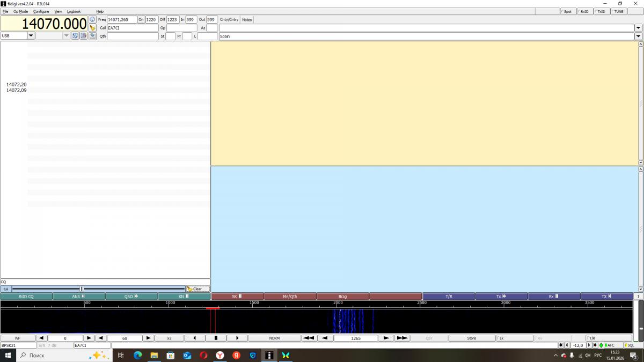The height and width of the screenshot is (362, 644).
Task: Click the save contact icon beside Qth
Action: click(92, 36)
